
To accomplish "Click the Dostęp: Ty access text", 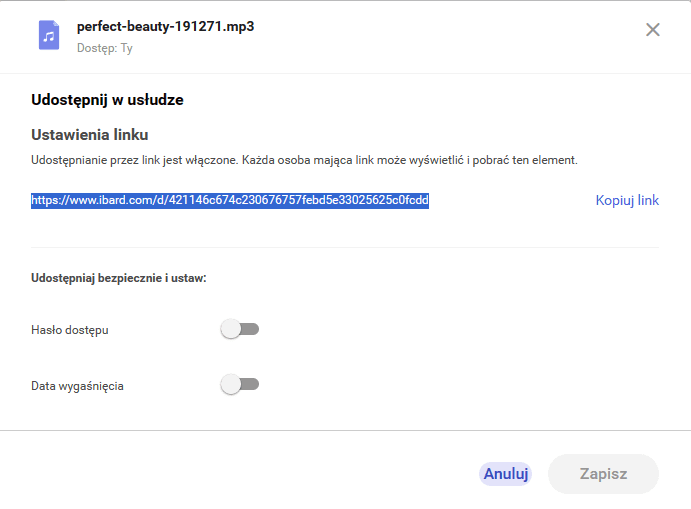I will (x=105, y=47).
